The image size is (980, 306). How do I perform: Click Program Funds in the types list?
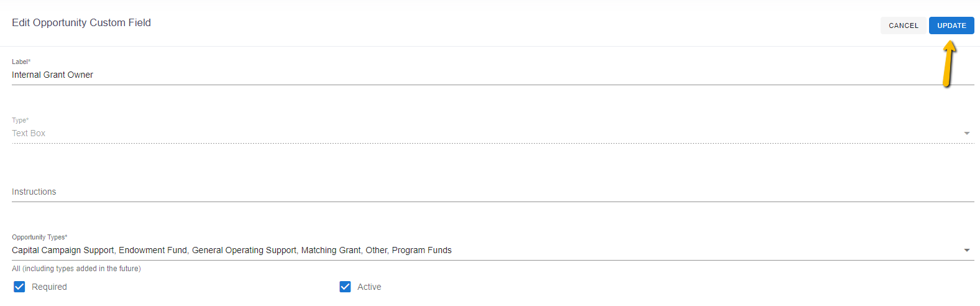click(x=422, y=250)
